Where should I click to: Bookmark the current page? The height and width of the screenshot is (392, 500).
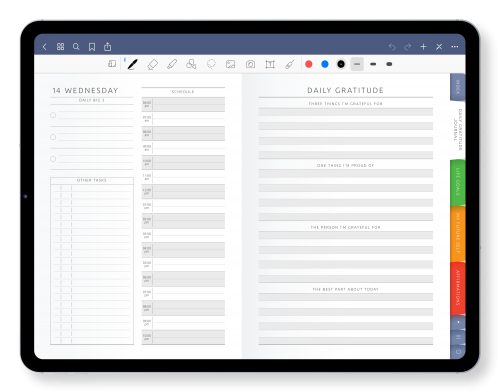pos(92,47)
